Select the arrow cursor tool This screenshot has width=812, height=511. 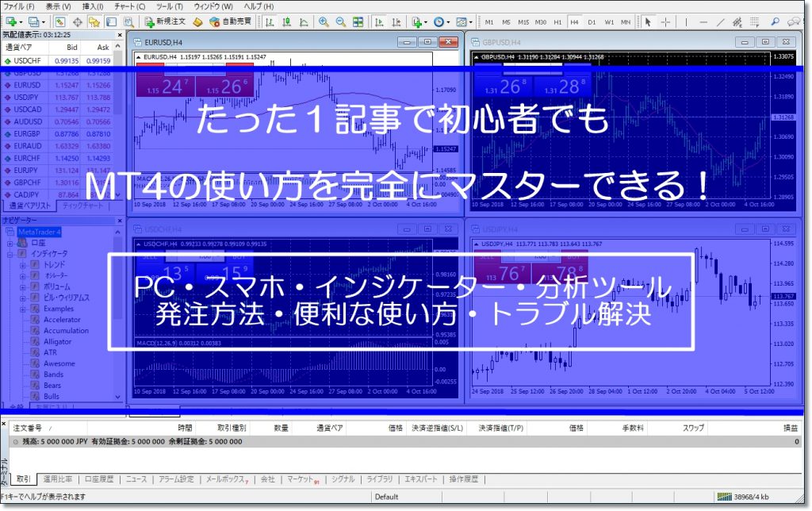tap(648, 22)
